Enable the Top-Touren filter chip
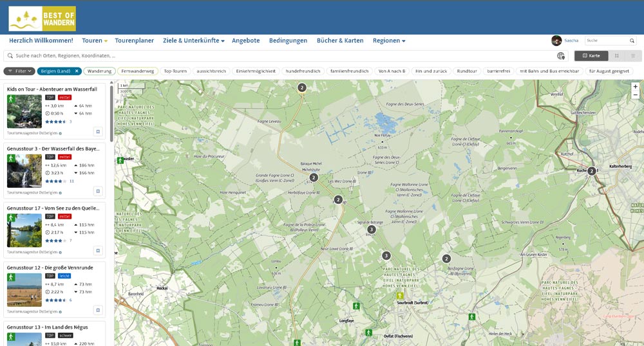644x346 pixels. tap(175, 71)
